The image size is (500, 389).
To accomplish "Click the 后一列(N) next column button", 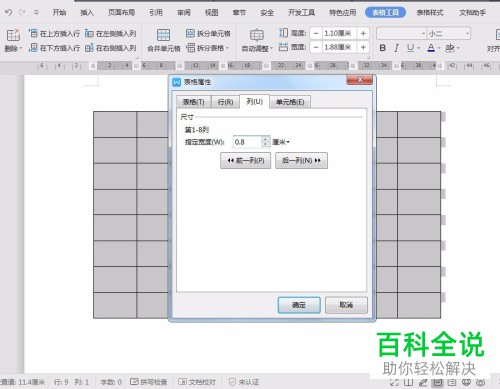I will (x=301, y=161).
